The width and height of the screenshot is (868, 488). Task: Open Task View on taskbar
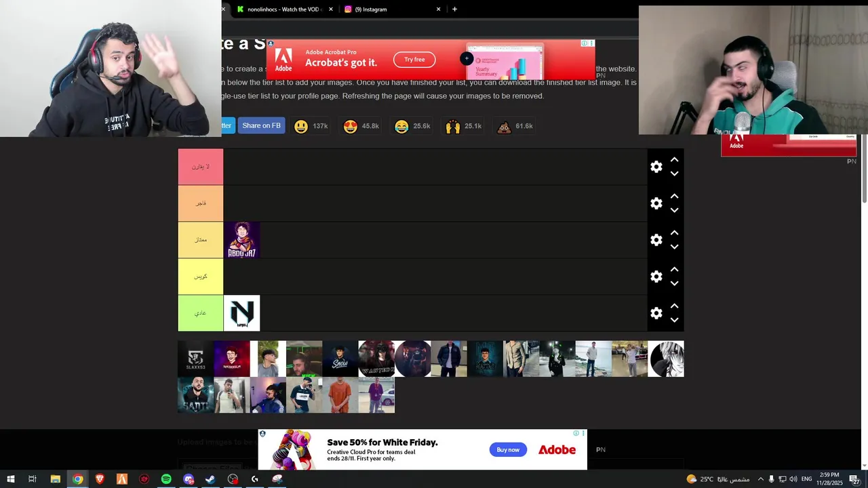(32, 479)
